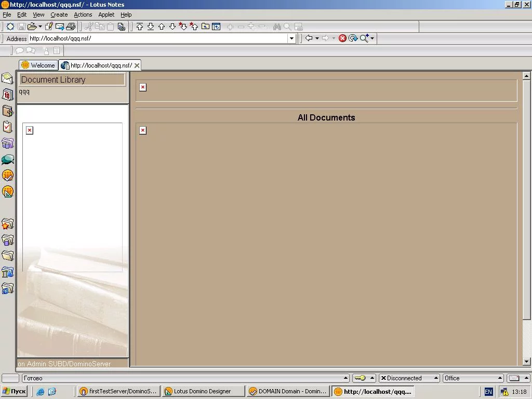Open the Calendar bookmark icon
This screenshot has width=532, height=399.
7,95
